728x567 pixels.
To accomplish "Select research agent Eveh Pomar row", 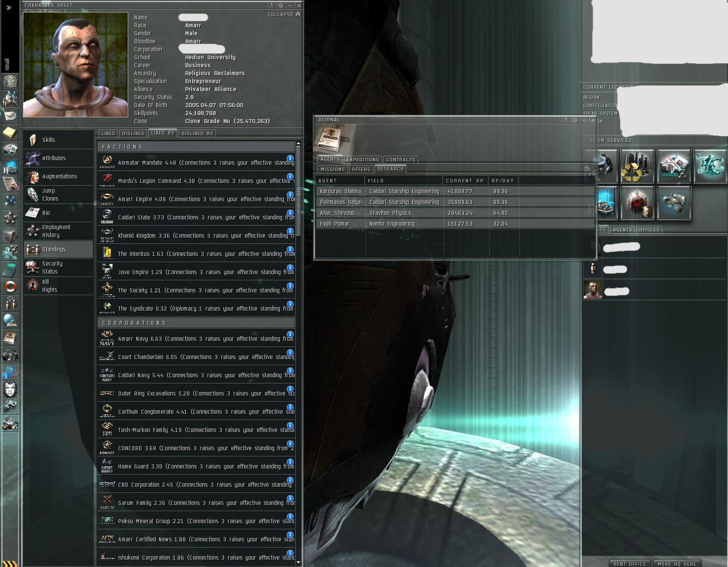I will [x=455, y=224].
